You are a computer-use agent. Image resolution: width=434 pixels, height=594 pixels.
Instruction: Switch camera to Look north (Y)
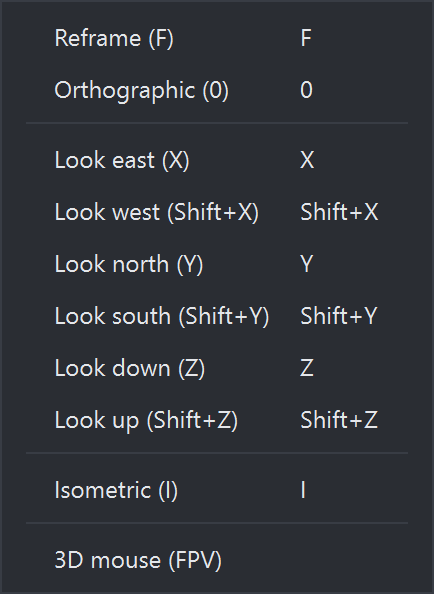coord(217,264)
